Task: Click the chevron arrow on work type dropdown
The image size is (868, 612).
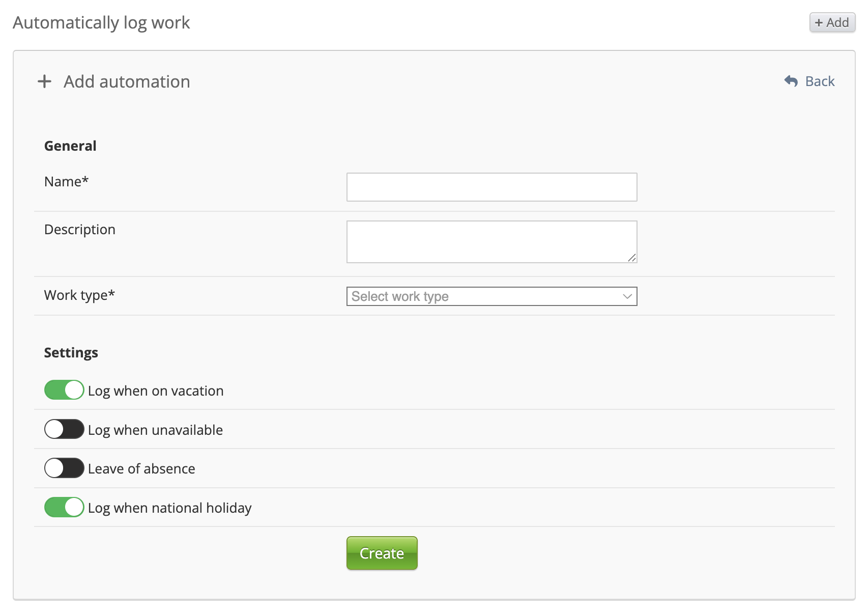Action: pos(627,296)
